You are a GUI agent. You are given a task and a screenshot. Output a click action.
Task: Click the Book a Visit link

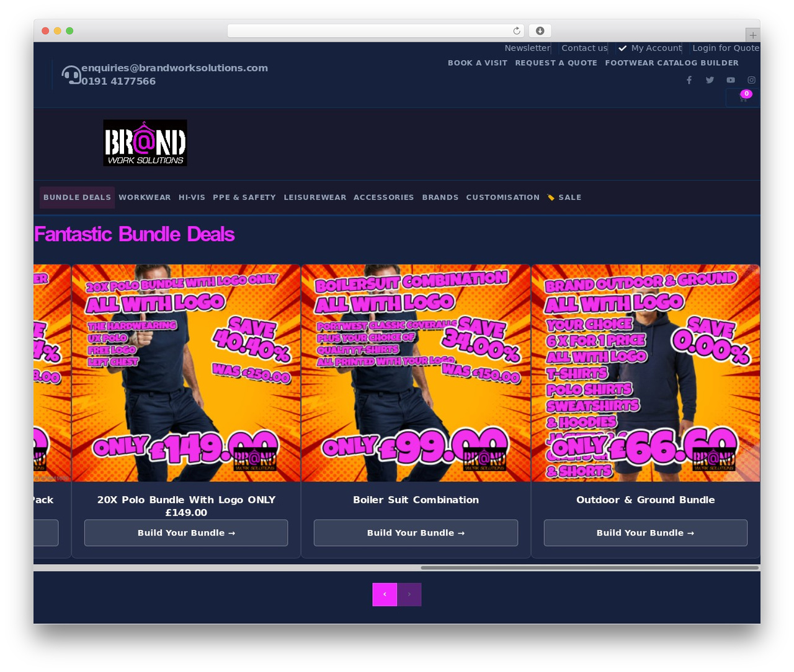[478, 63]
